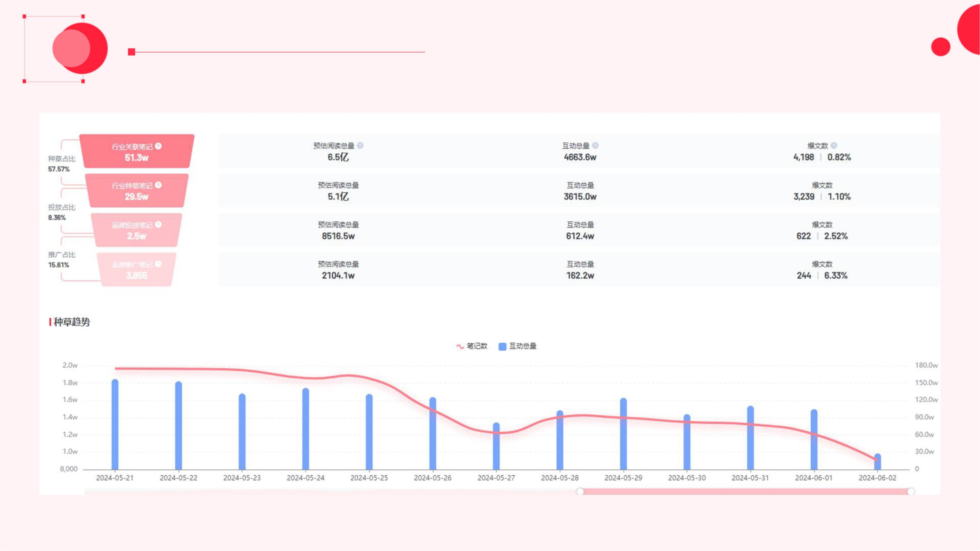Click the 种草趋势 section heading
This screenshot has width=980, height=551.
[x=71, y=322]
